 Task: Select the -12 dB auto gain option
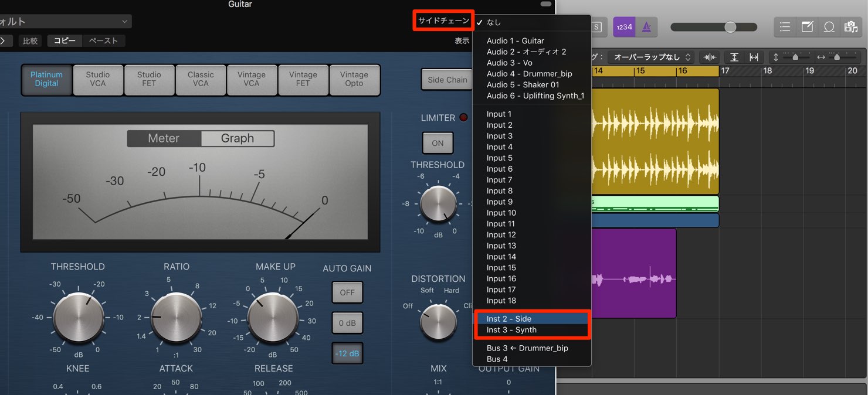pyautogui.click(x=347, y=353)
